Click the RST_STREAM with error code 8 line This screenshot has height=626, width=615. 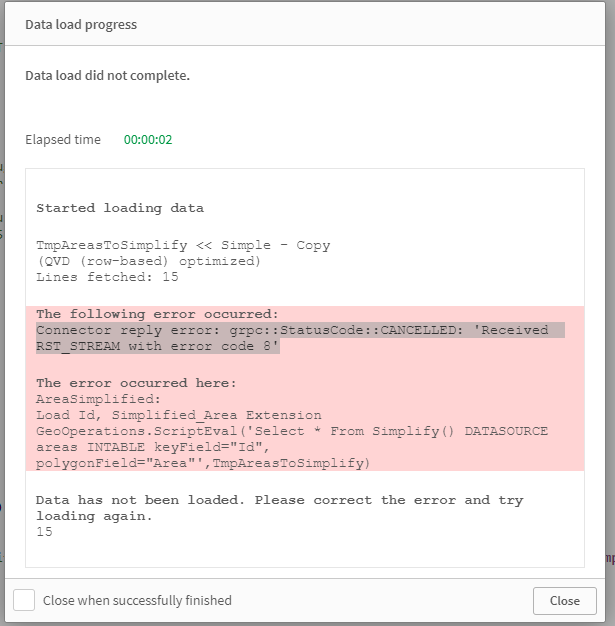[x=157, y=346]
